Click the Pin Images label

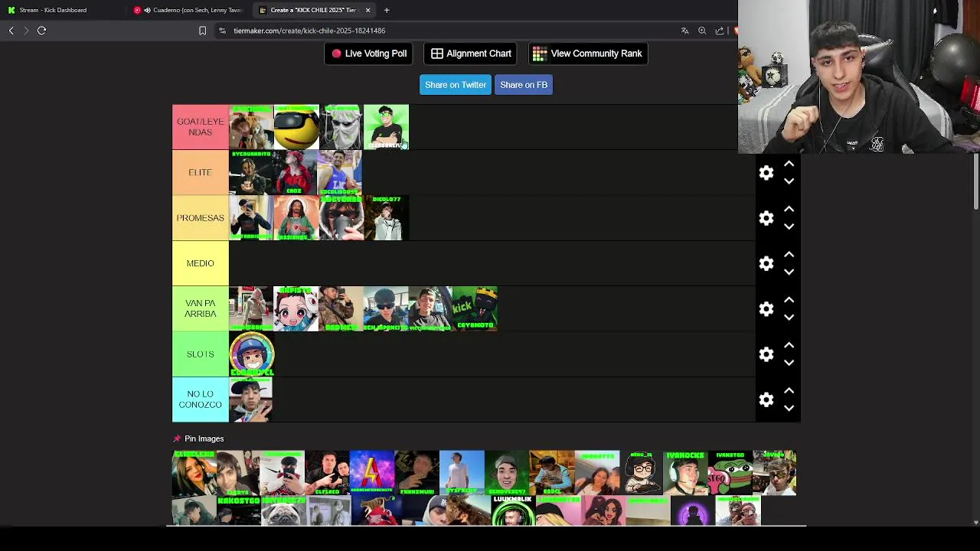click(204, 439)
